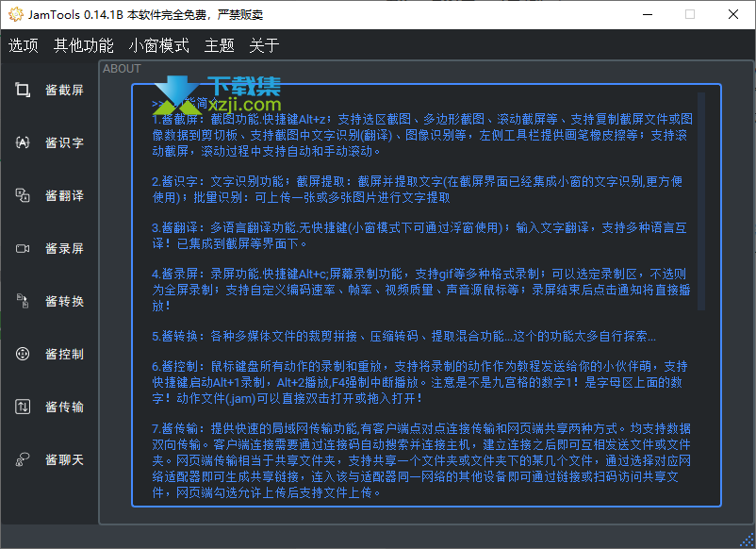756x549 pixels.
Task: Select the 酱识字 sidebar label
Action: click(x=65, y=142)
